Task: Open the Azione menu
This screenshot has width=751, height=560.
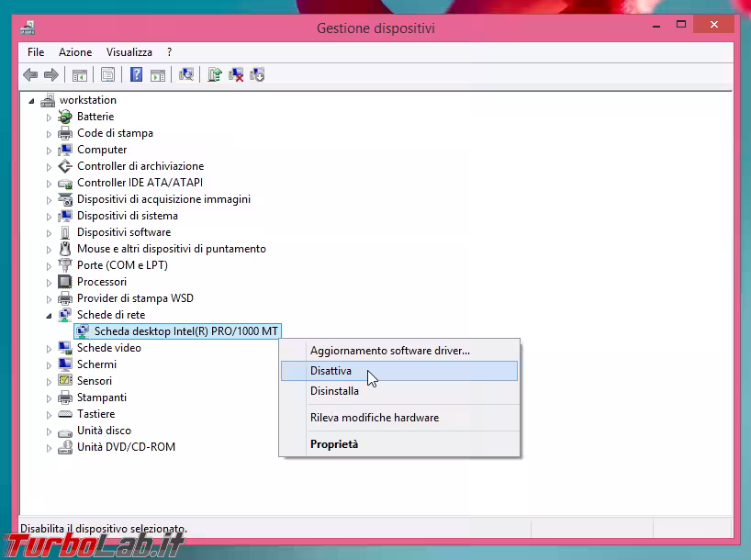Action: point(75,52)
